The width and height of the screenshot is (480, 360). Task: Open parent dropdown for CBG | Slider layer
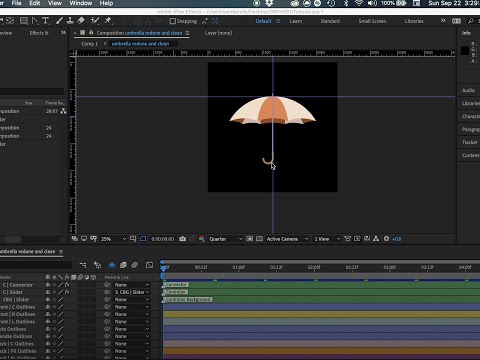132,299
